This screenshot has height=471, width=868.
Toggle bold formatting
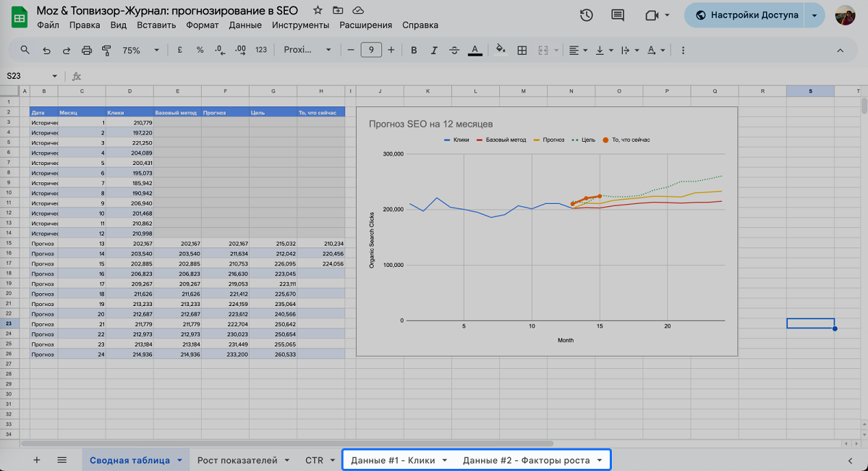[414, 50]
